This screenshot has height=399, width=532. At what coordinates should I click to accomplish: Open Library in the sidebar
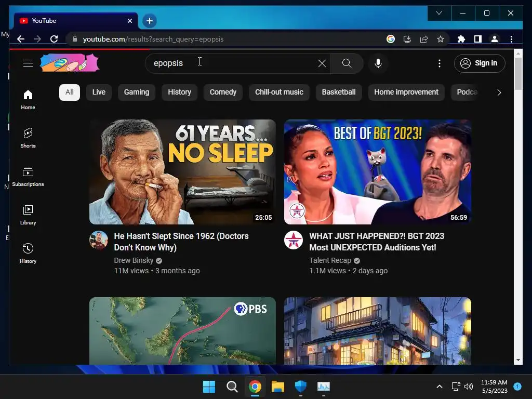[x=28, y=215]
